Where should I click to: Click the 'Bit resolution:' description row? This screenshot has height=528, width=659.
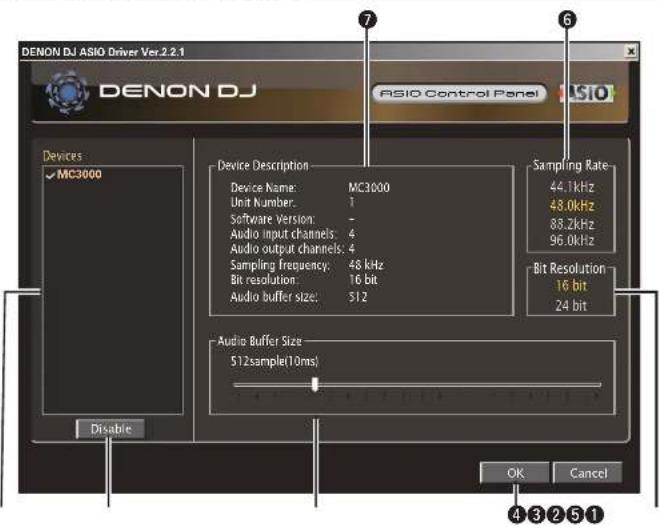[304, 280]
